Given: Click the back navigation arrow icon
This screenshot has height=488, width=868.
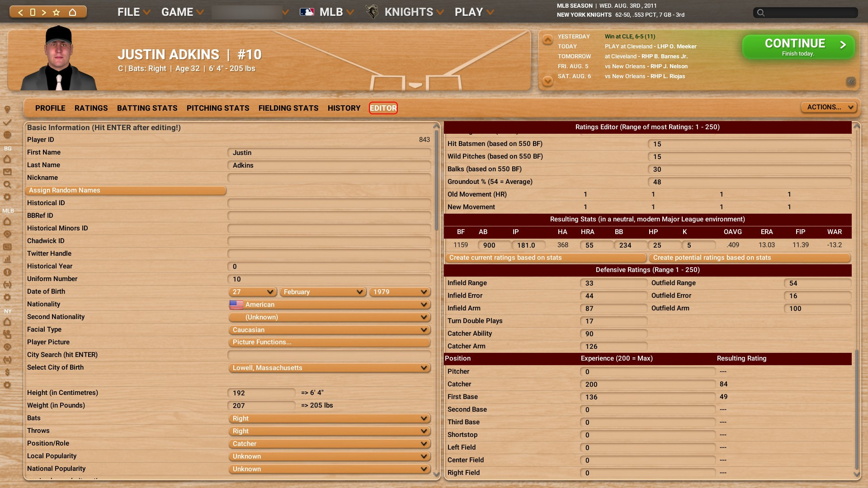Looking at the screenshot, I should point(20,12).
